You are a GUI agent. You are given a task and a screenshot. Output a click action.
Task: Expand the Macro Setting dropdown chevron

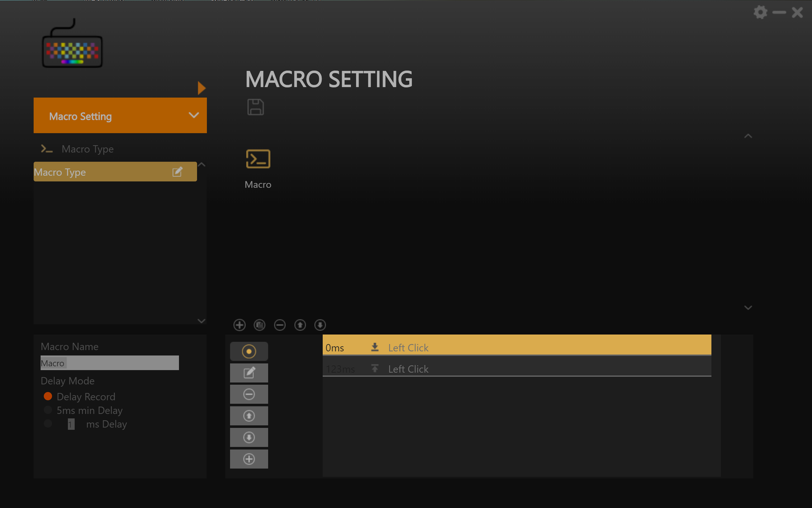pyautogui.click(x=193, y=115)
